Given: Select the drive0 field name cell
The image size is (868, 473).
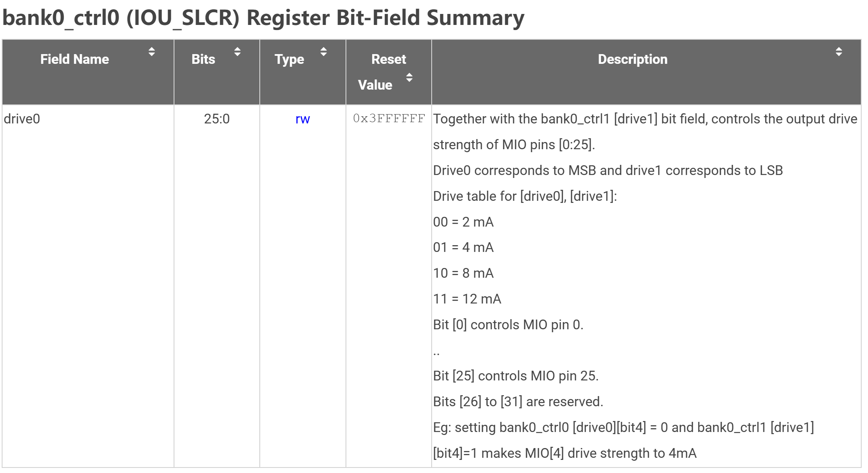Looking at the screenshot, I should pyautogui.click(x=22, y=119).
